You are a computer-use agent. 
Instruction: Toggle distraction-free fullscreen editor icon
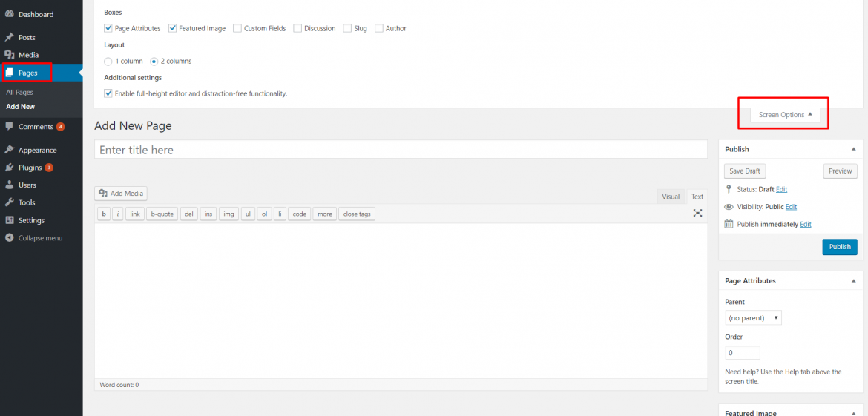point(697,214)
